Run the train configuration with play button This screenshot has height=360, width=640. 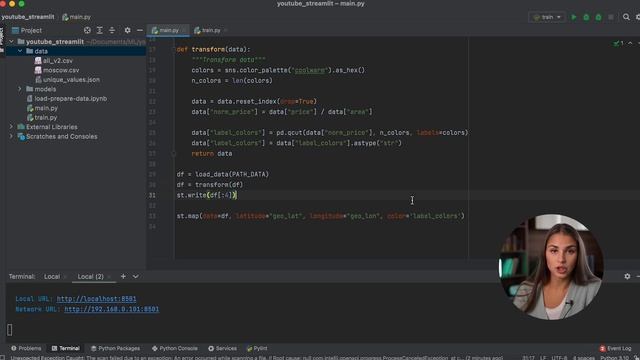(573, 17)
